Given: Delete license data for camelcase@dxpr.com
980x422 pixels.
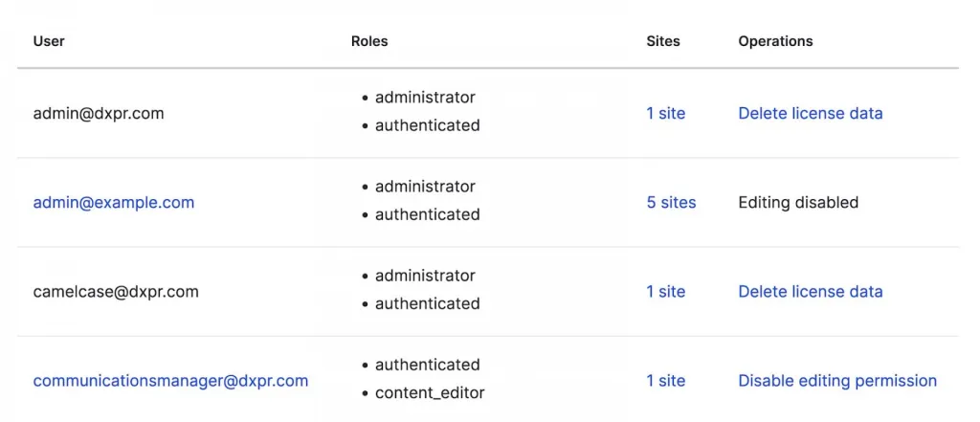Looking at the screenshot, I should pyautogui.click(x=810, y=292).
